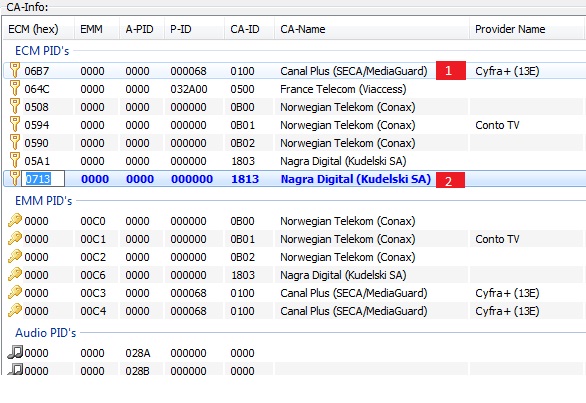Click the red marker labeled 1
The width and height of the screenshot is (586, 403).
tap(451, 71)
